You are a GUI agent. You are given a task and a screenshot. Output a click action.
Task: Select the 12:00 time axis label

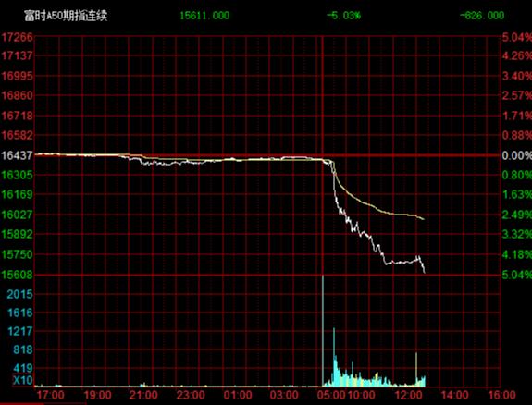(x=409, y=395)
